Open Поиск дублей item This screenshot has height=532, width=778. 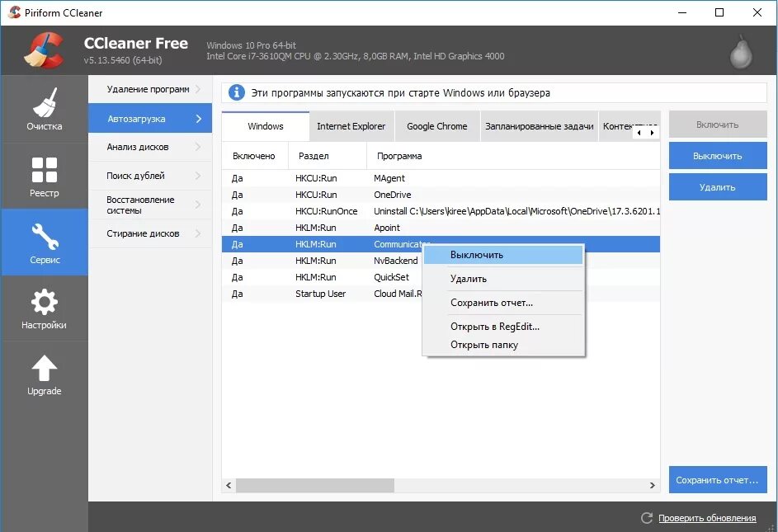click(x=150, y=176)
